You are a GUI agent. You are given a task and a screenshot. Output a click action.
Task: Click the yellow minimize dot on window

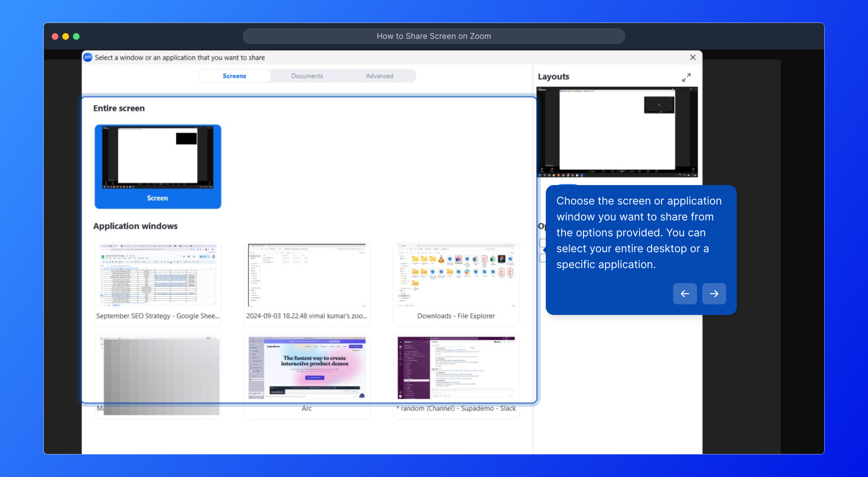click(65, 36)
